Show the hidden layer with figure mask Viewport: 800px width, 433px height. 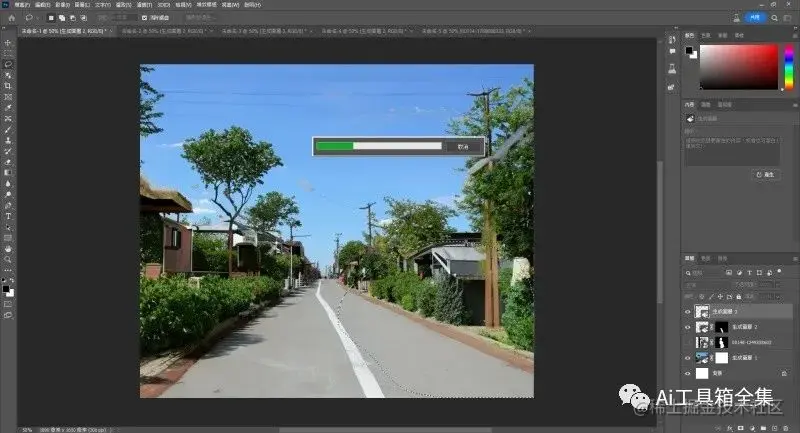(688, 343)
